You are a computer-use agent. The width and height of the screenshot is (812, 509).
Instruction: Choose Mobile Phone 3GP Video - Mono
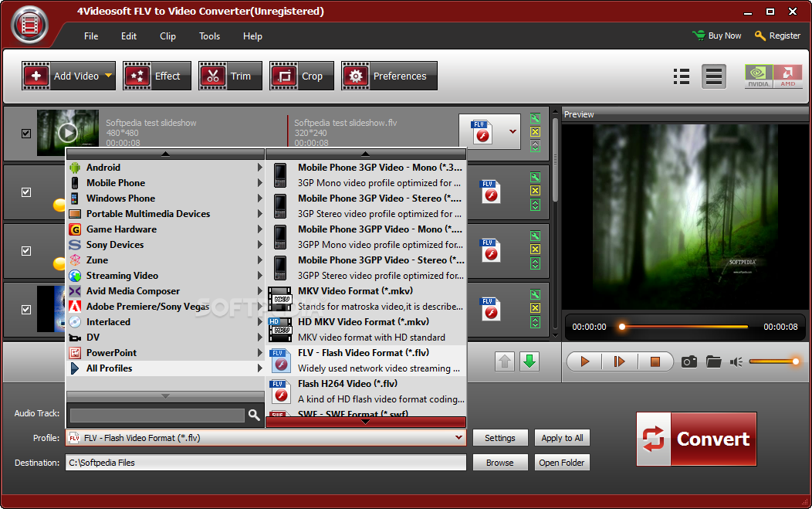[x=366, y=175]
